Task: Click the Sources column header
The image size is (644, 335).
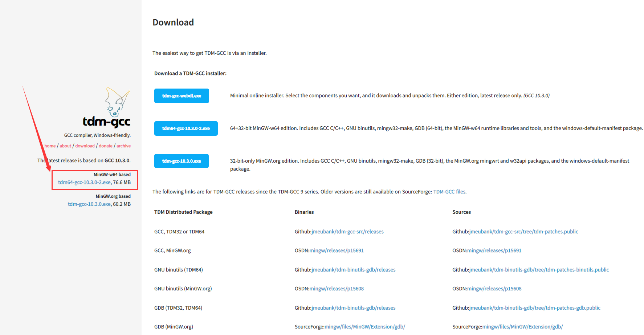Action: pyautogui.click(x=461, y=212)
